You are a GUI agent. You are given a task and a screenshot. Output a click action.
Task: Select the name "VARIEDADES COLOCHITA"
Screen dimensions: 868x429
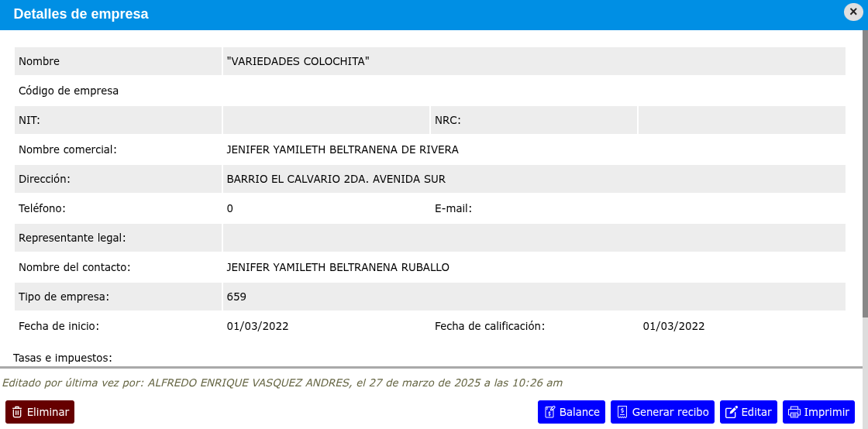(298, 61)
